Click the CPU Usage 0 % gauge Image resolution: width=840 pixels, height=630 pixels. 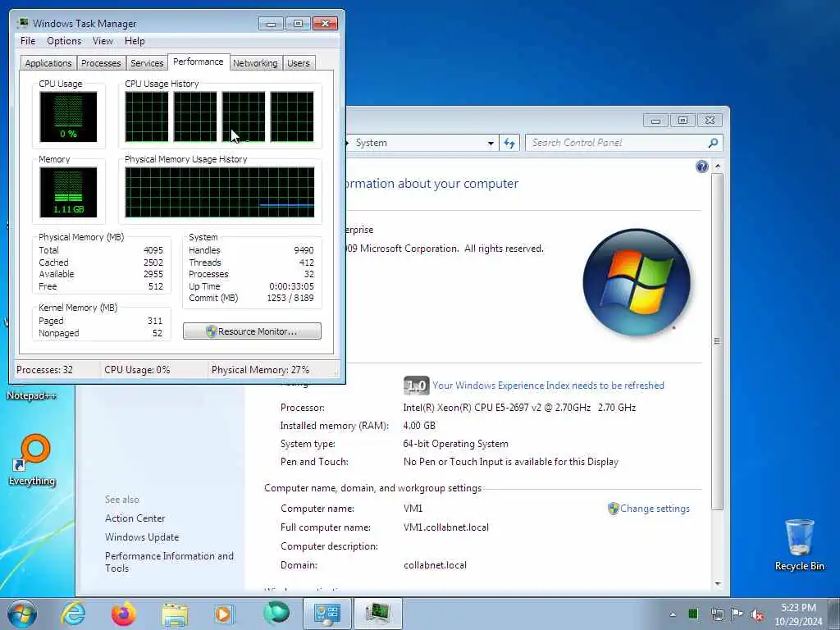[68, 116]
